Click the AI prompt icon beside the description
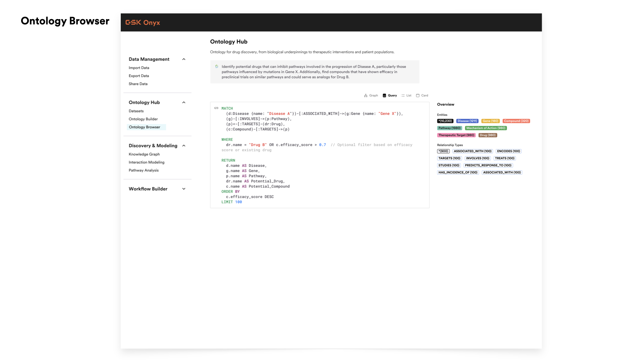Viewport: 644px width, 362px height. pos(217,66)
